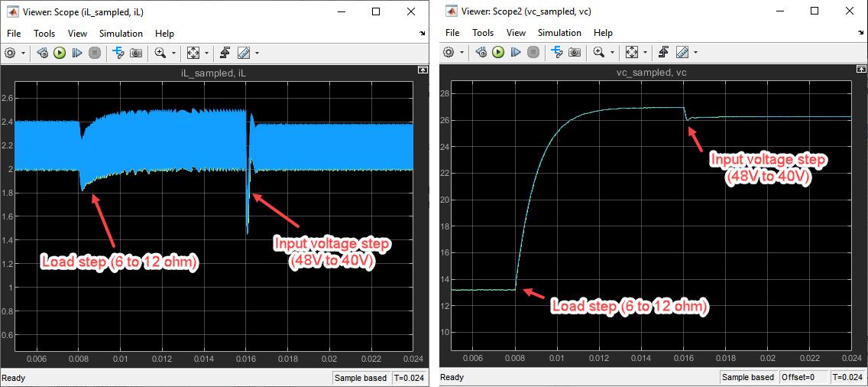
Task: Expand gear settings dropdown arrow in Scope2
Action: click(x=462, y=52)
